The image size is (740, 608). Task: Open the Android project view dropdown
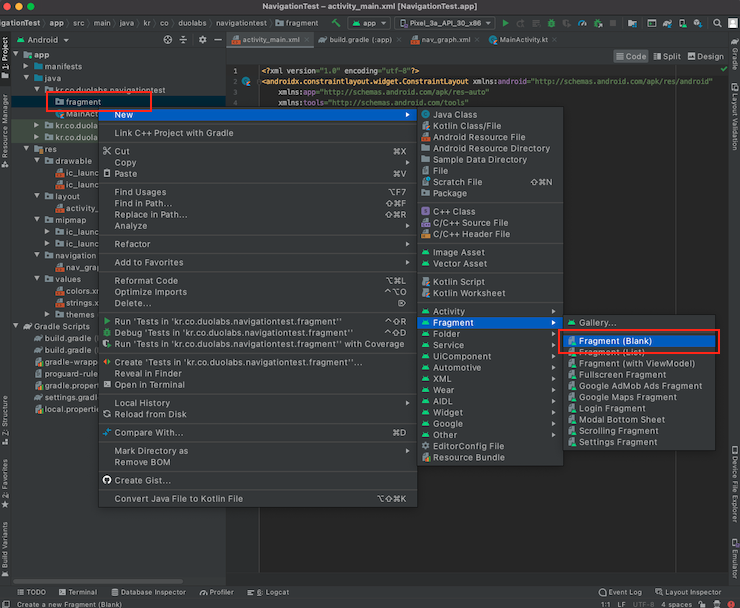[x=43, y=40]
